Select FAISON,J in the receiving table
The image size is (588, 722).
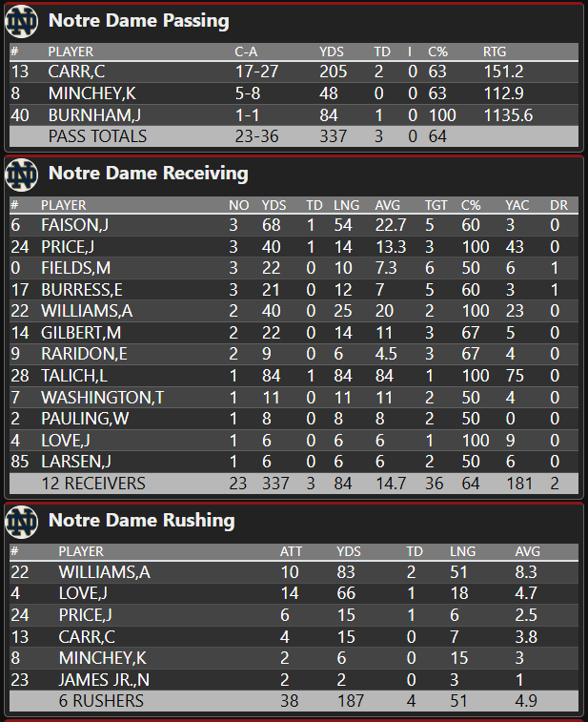coord(74,225)
